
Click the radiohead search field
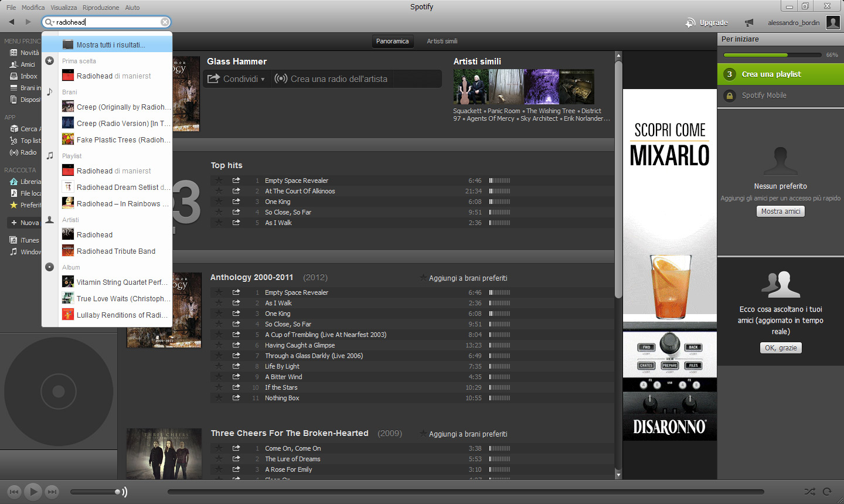click(107, 22)
